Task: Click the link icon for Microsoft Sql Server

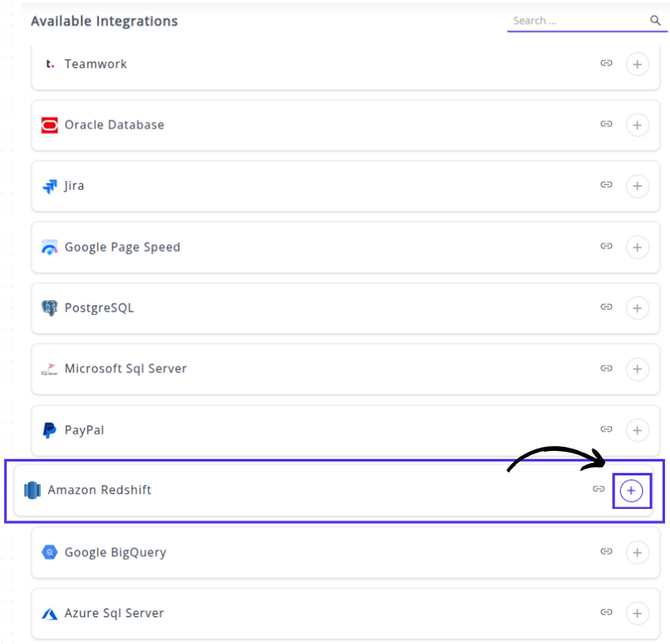Action: point(606,368)
